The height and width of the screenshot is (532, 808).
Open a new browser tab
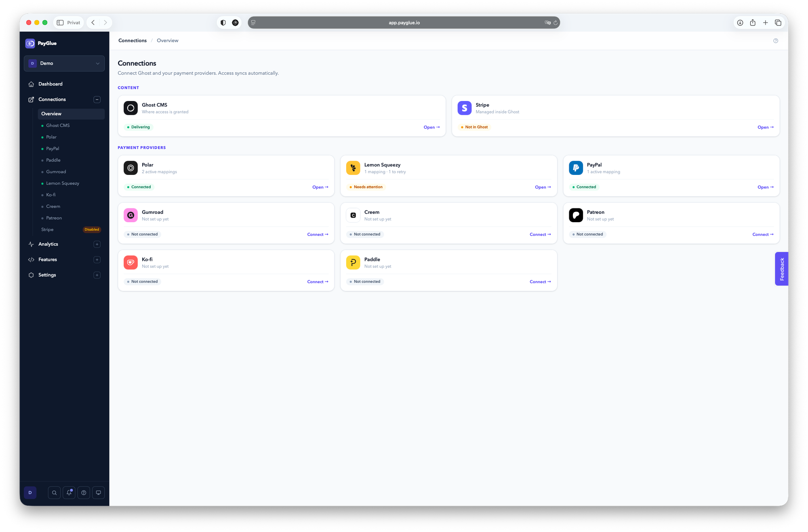pyautogui.click(x=766, y=23)
